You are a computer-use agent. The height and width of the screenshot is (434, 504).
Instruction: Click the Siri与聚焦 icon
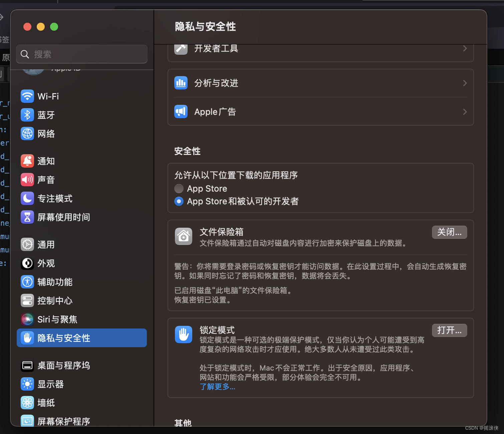[x=27, y=319]
